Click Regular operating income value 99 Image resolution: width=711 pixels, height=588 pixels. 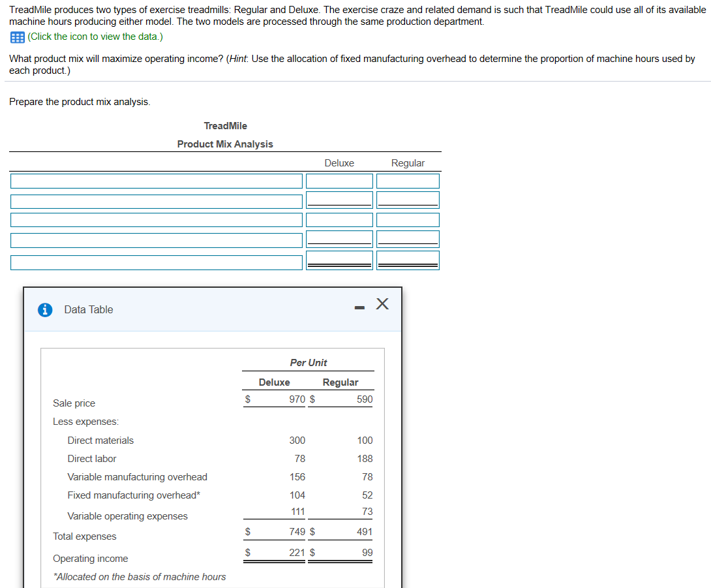click(367, 553)
